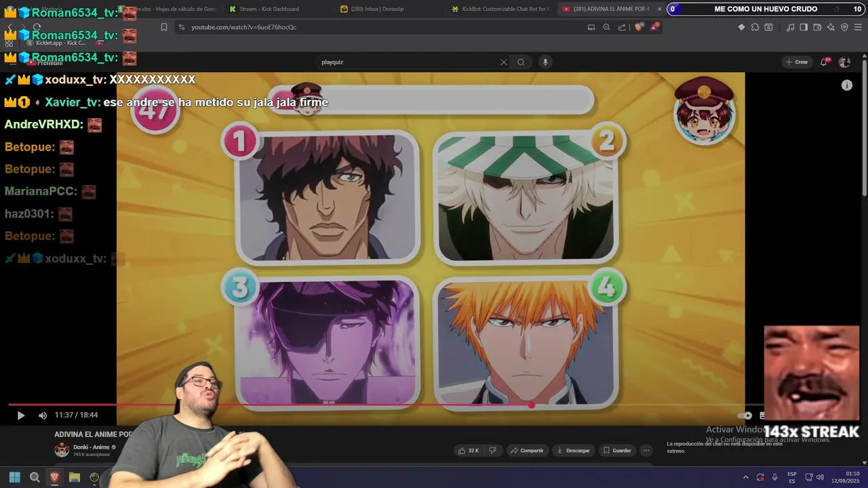Start voice search with microphone icon
This screenshot has height=488, width=868.
click(545, 62)
